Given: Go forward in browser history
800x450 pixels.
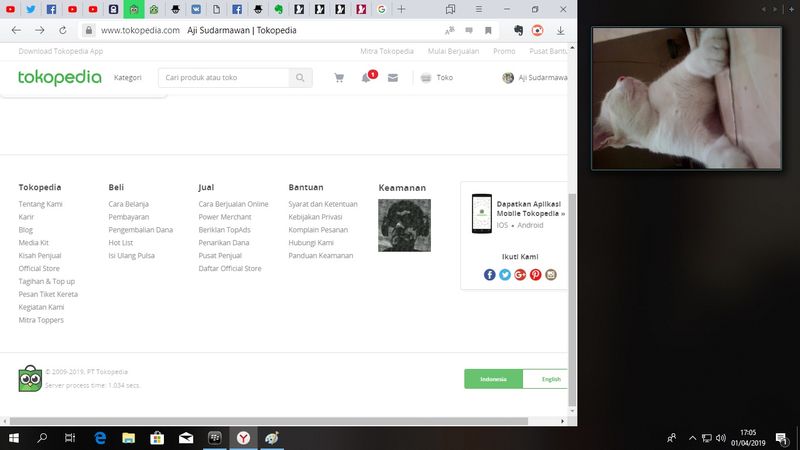Looking at the screenshot, I should click(x=39, y=30).
